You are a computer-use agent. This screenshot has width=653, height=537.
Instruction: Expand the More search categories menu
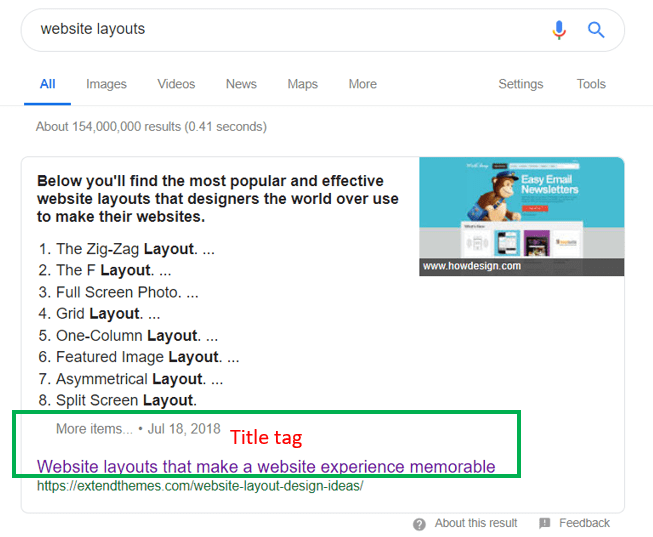(362, 84)
